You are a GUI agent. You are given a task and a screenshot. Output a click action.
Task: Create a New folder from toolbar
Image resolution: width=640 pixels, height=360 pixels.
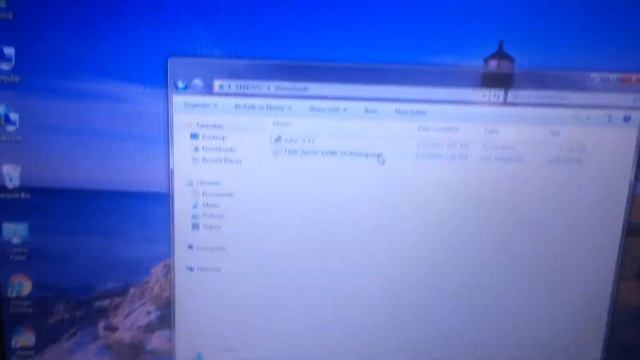[x=411, y=111]
